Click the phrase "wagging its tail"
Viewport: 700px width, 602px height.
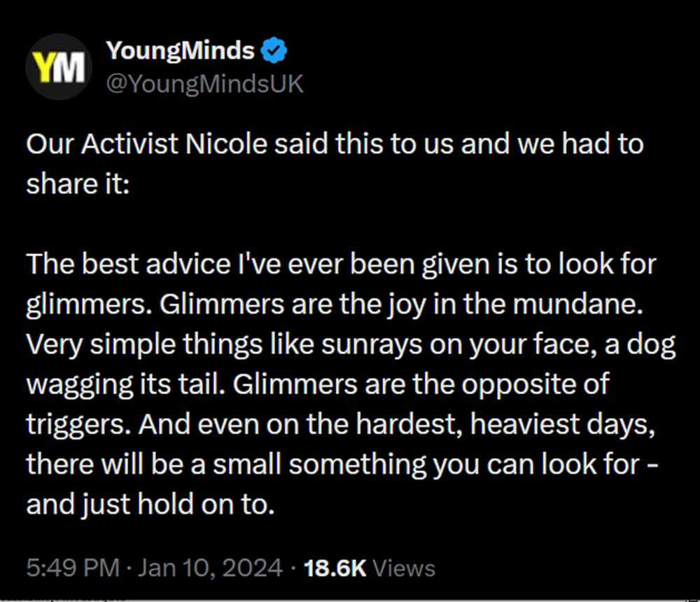[118, 386]
